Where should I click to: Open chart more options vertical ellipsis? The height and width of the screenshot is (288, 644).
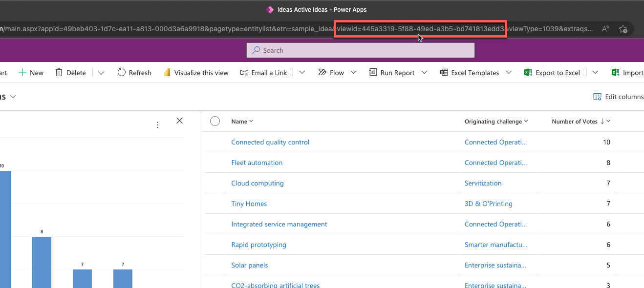[x=157, y=125]
